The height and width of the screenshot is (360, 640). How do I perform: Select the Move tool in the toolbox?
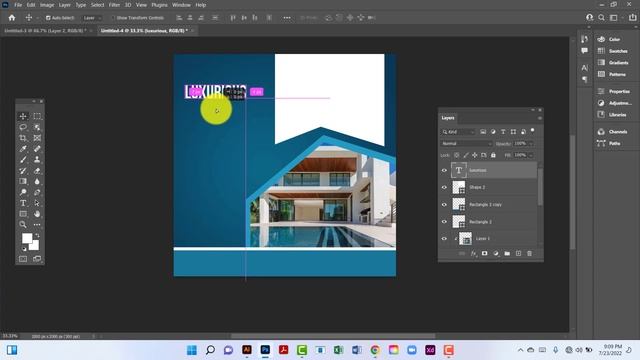pos(23,116)
